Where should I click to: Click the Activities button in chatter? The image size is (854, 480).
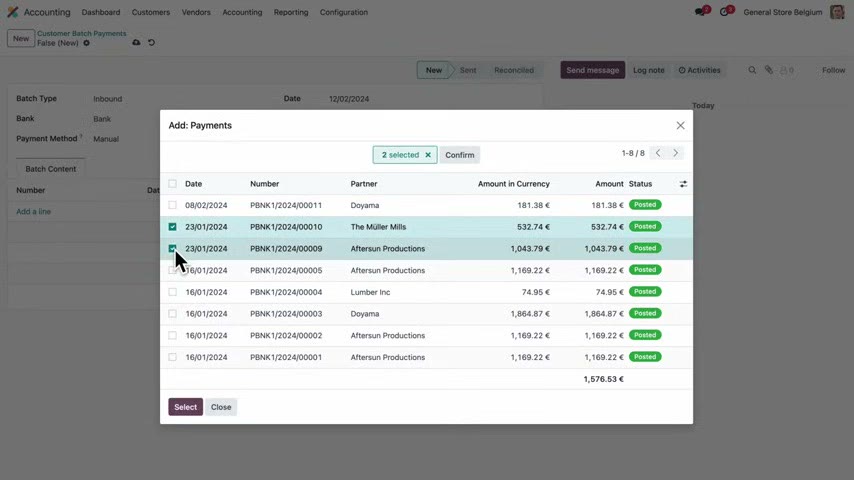(699, 70)
